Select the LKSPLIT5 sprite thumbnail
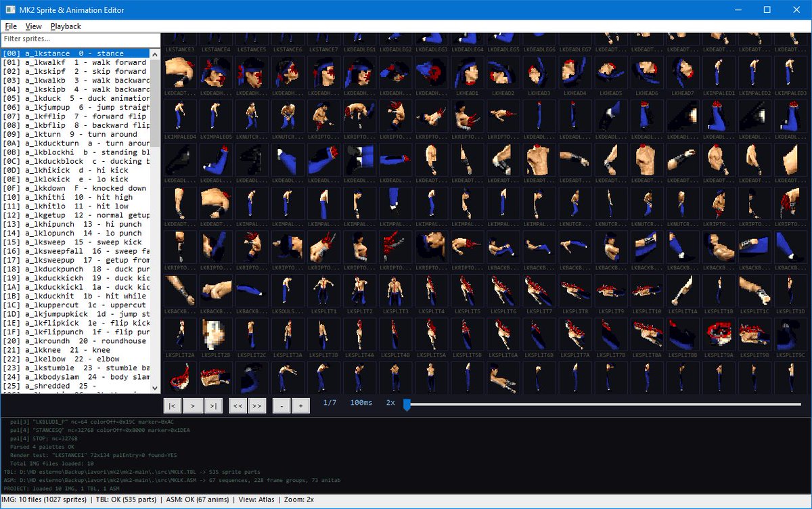The height and width of the screenshot is (509, 812). tap(467, 292)
